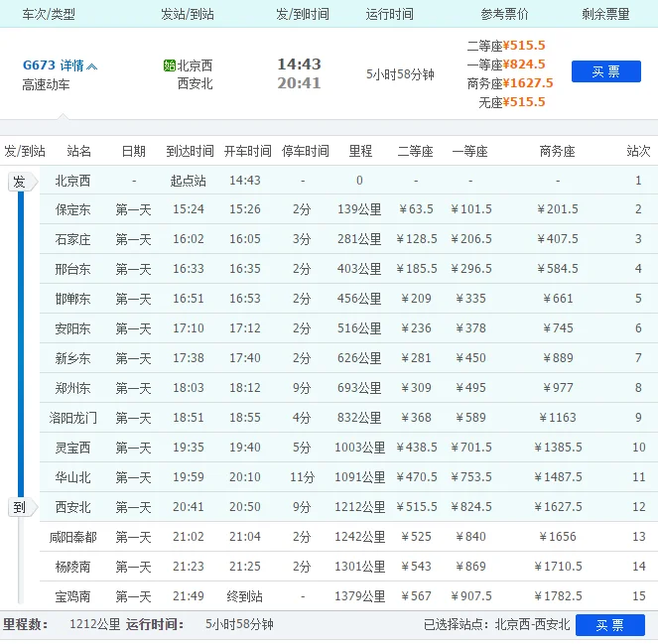Click 灵宝西 first class price ¥701.5
Image resolution: width=658 pixels, height=644 pixels.
(x=471, y=448)
